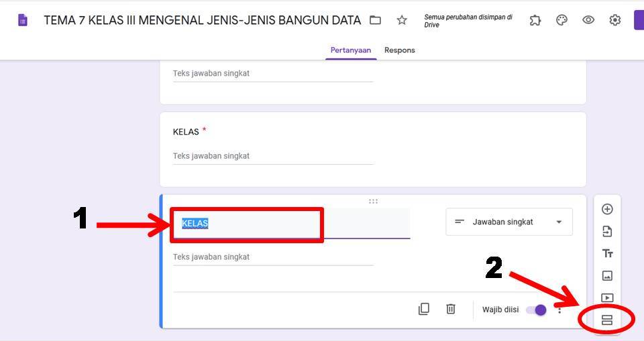Edit the form title text
The image size is (644, 341).
point(203,20)
